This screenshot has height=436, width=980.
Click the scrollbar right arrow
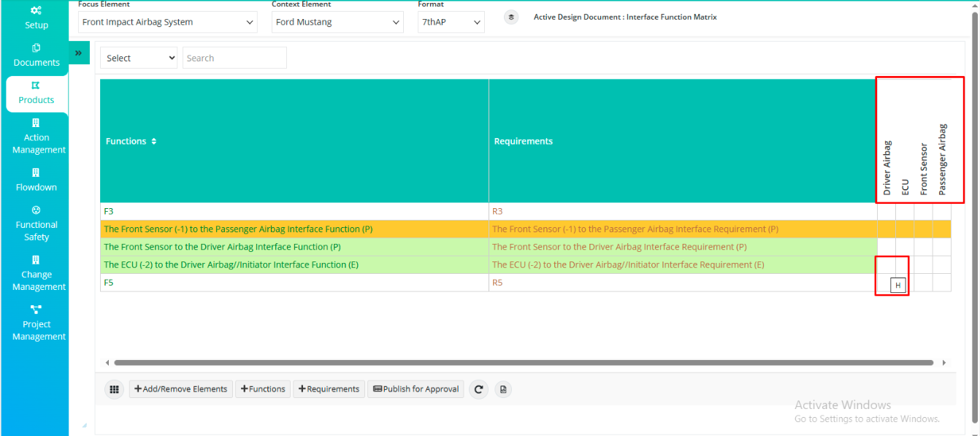pos(943,362)
